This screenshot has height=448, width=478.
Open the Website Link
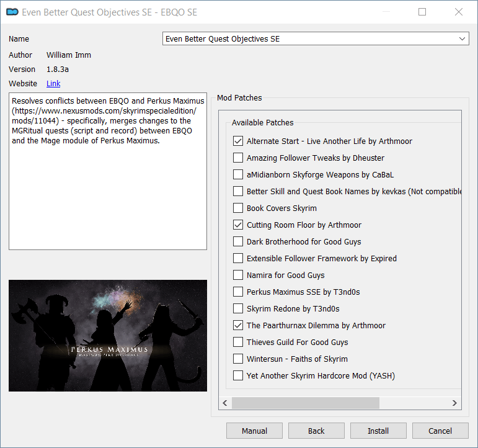53,84
